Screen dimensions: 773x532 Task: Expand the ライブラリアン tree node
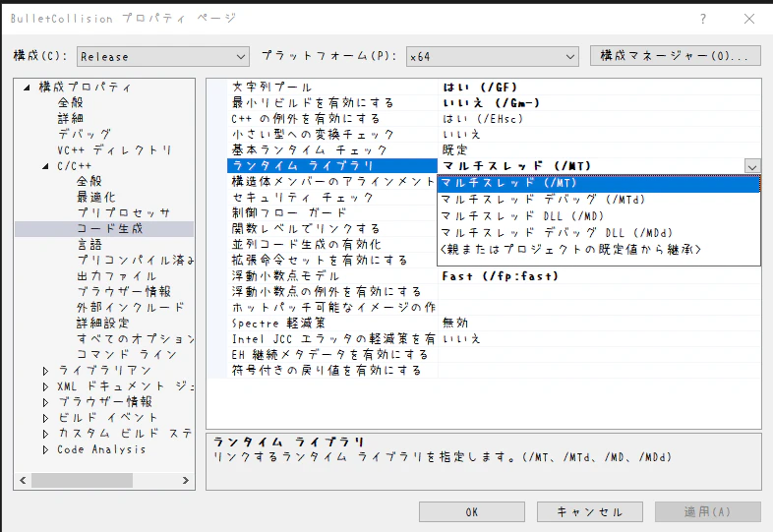click(x=45, y=371)
